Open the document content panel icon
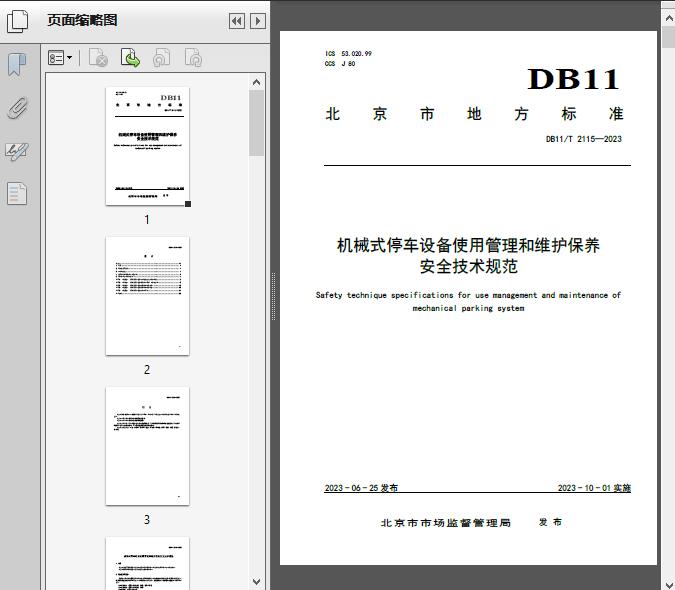 (17, 193)
